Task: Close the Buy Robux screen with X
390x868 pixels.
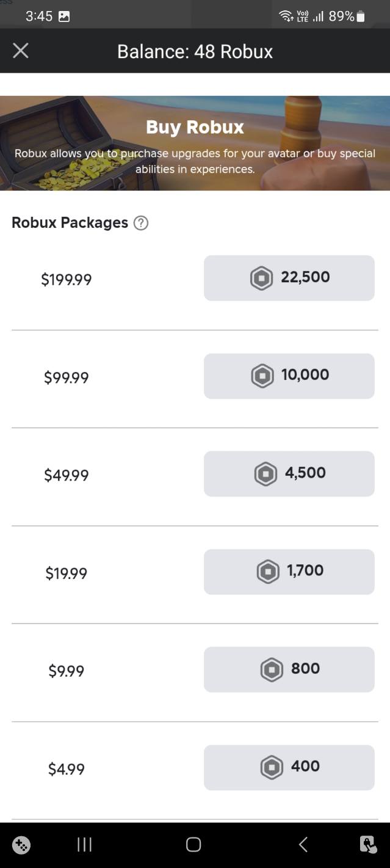Action: [x=21, y=51]
